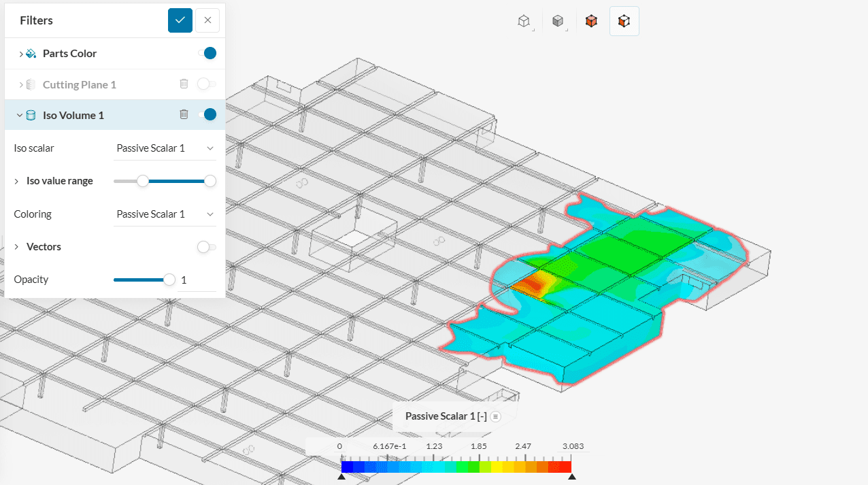
Task: Open the Passive Scalar legend menu icon
Action: click(x=496, y=416)
